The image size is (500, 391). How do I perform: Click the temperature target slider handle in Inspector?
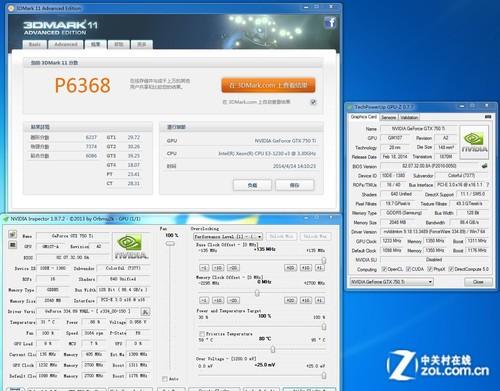273,349
